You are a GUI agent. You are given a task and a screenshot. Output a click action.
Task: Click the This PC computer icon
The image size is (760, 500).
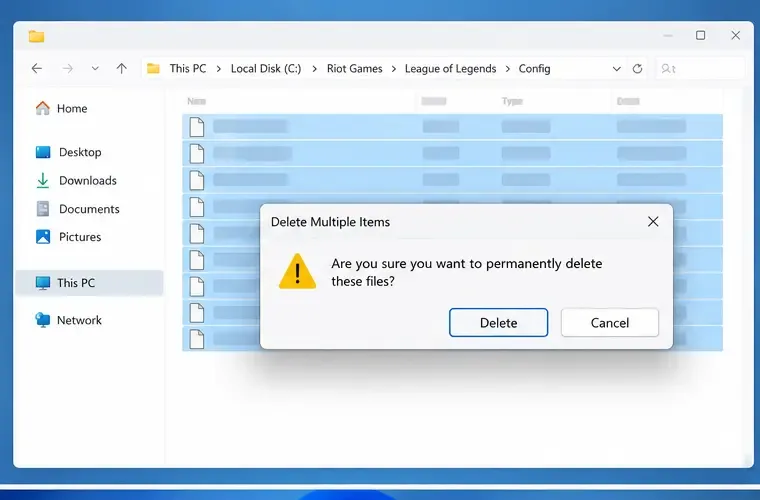[43, 282]
